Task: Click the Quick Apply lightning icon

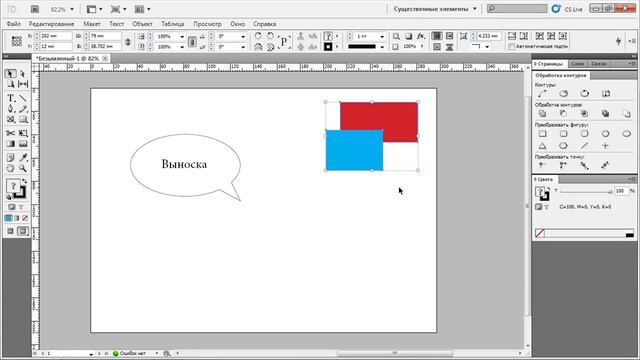Action: pyautogui.click(x=618, y=41)
